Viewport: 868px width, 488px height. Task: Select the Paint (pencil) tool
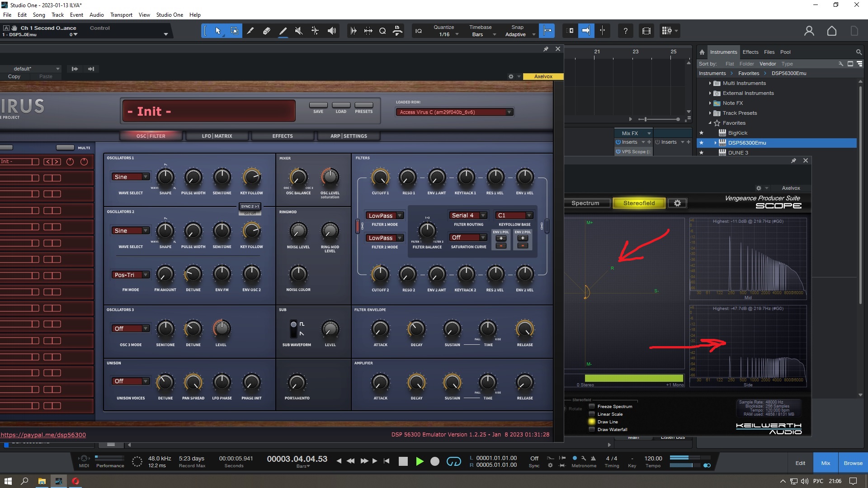(x=283, y=31)
